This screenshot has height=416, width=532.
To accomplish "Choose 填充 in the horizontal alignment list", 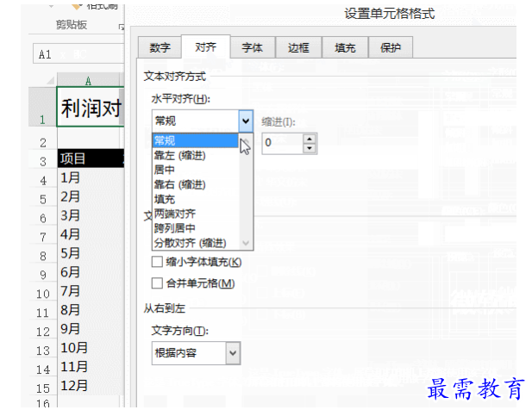I will pyautogui.click(x=195, y=199).
